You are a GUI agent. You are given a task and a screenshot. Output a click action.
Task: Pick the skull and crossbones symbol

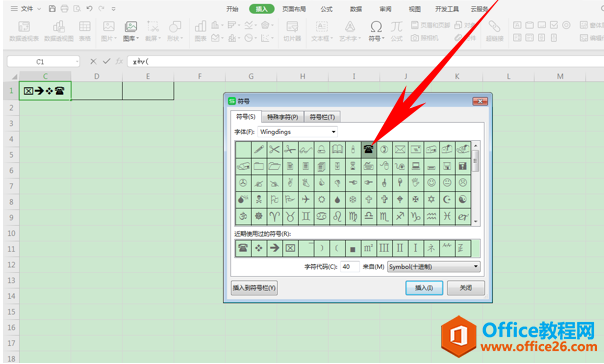tap(258, 199)
